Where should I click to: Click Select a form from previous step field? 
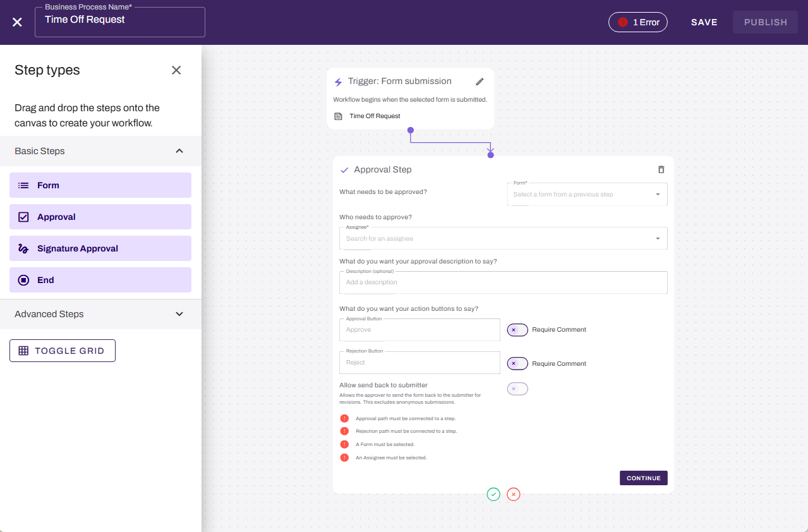coord(588,194)
